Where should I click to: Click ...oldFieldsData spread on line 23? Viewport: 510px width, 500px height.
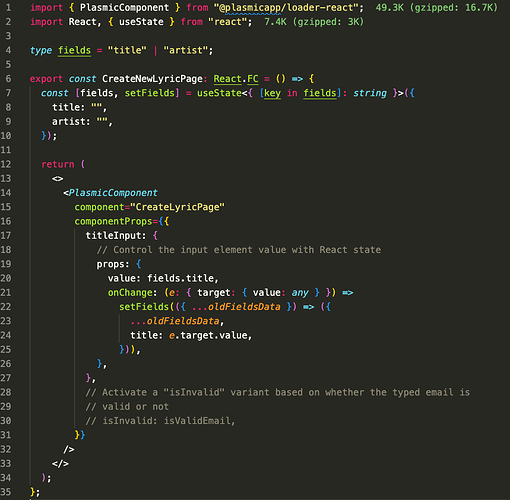tap(175, 321)
